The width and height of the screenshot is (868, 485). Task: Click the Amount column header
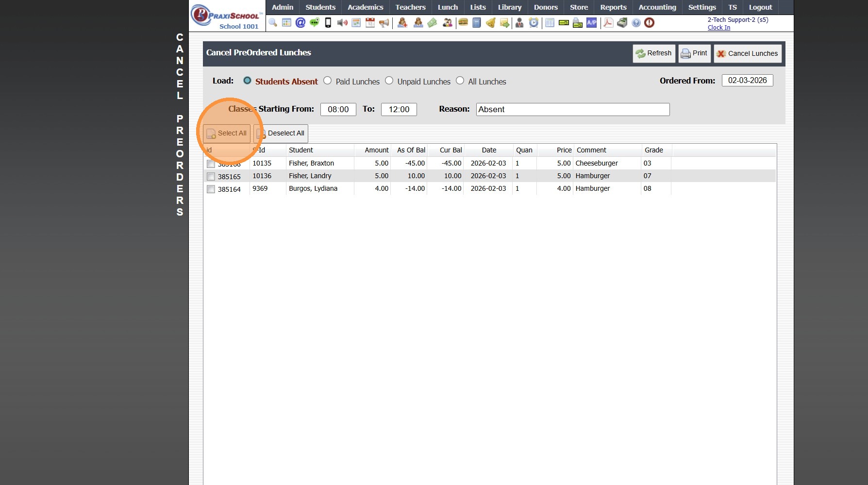377,150
